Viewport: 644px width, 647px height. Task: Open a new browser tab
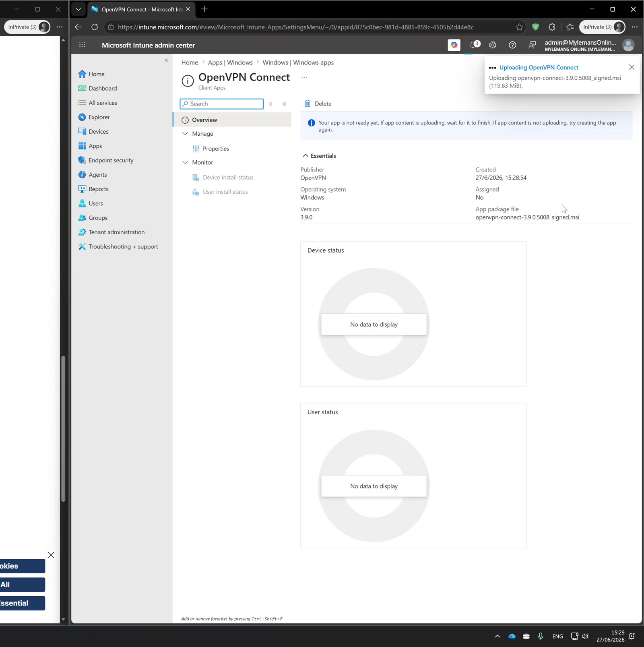tap(204, 9)
